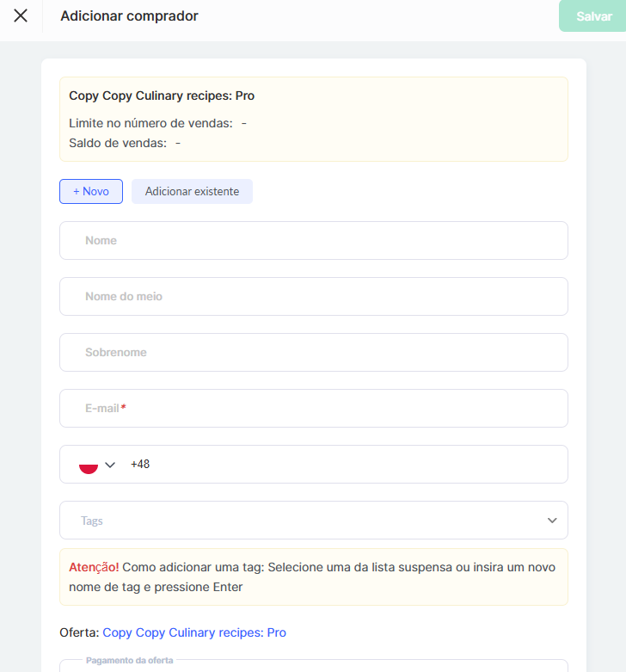
Task: Click the +48 phone number input
Action: (344, 465)
